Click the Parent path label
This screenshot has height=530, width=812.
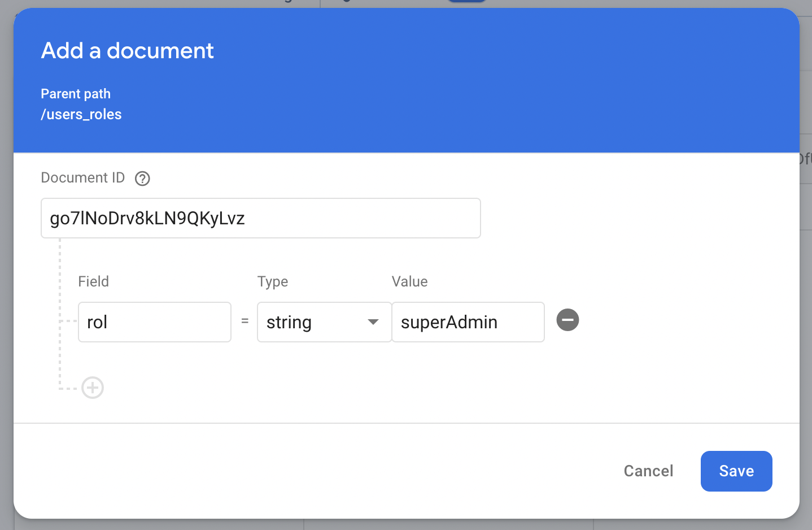[76, 94]
